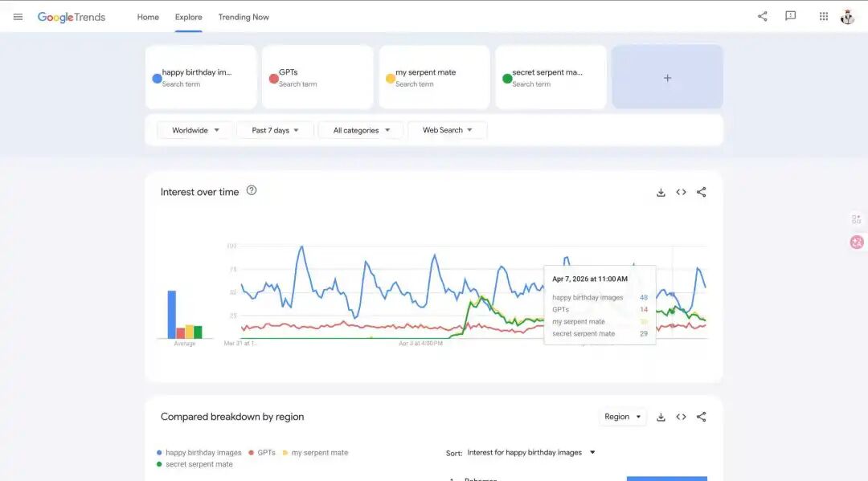This screenshot has height=481, width=868.
Task: Open the account profile avatar
Action: [848, 17]
